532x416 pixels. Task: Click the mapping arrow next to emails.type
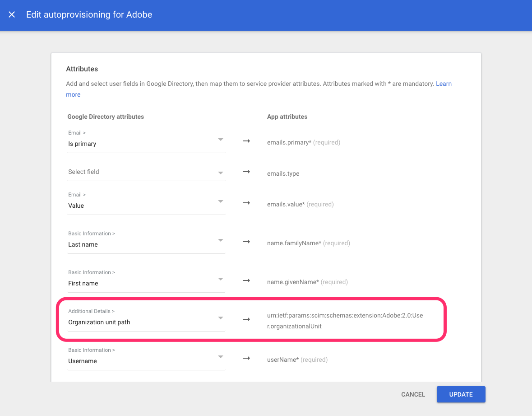tap(246, 172)
